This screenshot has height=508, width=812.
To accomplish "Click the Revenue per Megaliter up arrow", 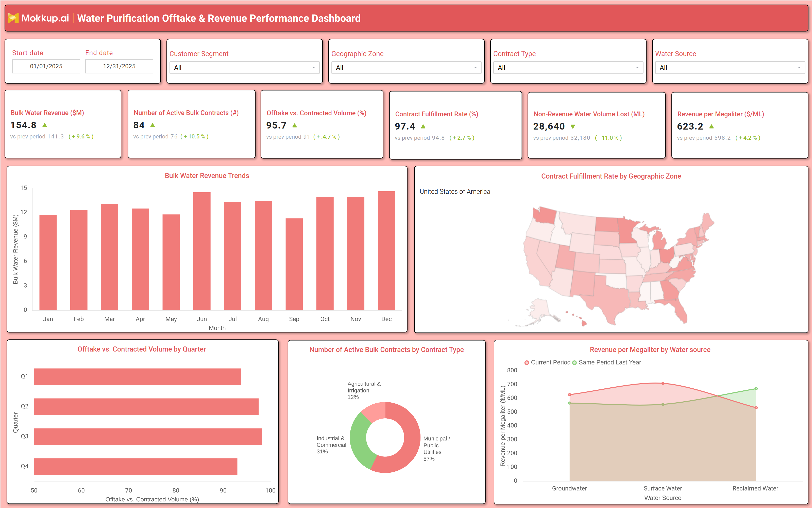I will [712, 127].
